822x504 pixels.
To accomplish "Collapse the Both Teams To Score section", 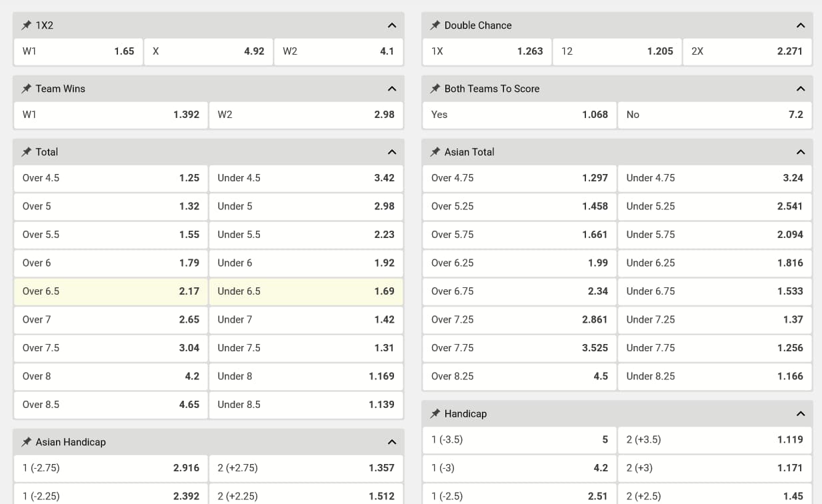I will tap(801, 89).
